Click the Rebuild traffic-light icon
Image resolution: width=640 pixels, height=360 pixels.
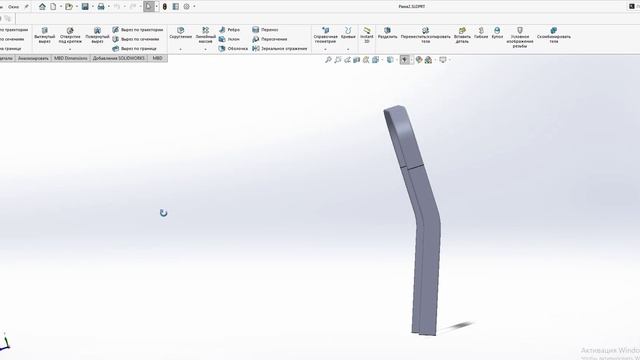(x=165, y=7)
